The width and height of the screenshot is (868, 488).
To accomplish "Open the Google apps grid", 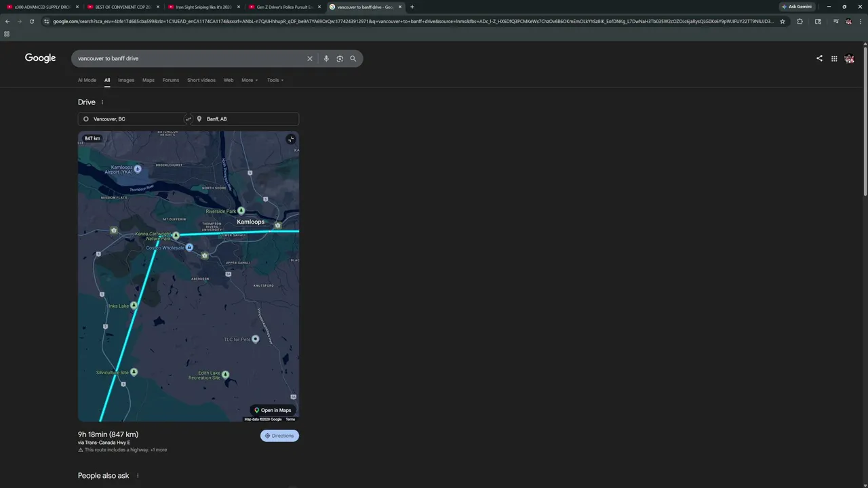I will [834, 58].
